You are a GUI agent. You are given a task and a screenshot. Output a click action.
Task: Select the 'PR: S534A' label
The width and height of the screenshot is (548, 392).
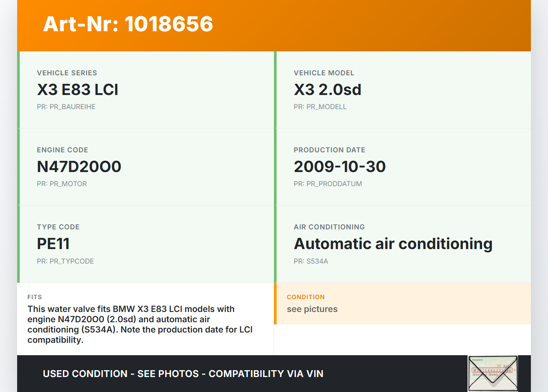(311, 261)
